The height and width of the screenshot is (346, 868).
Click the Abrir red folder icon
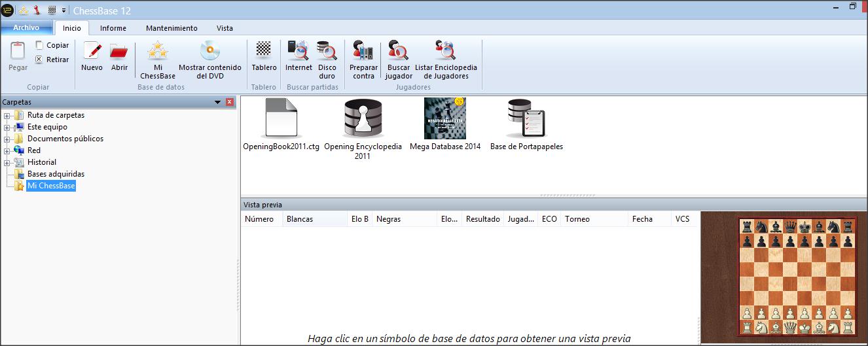(x=119, y=51)
